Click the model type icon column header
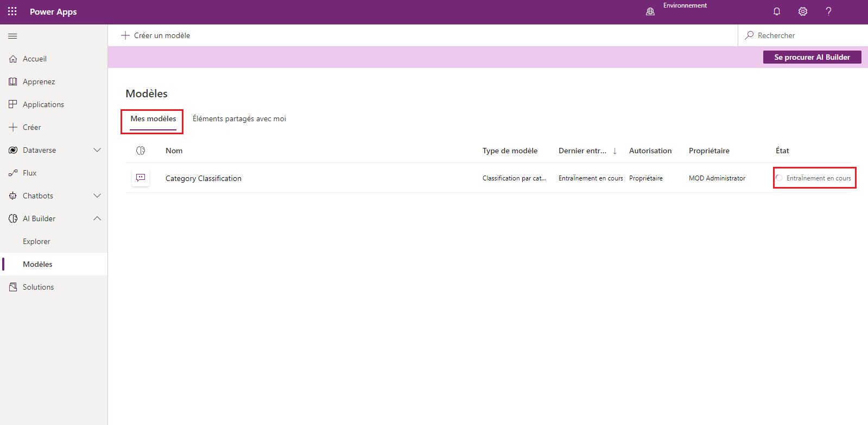This screenshot has height=425, width=868. [x=141, y=151]
